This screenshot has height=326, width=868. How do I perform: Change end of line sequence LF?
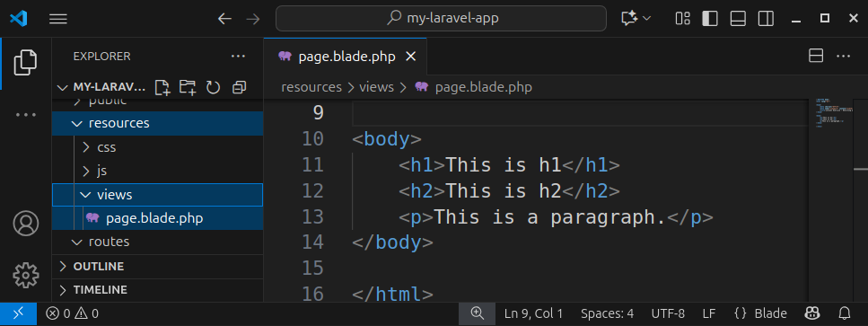click(x=709, y=313)
